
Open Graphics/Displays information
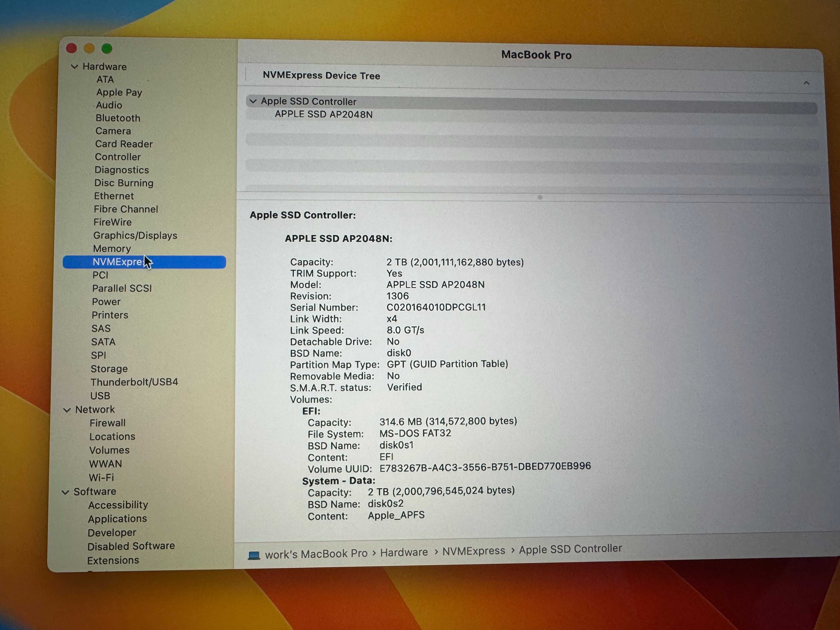coord(135,235)
